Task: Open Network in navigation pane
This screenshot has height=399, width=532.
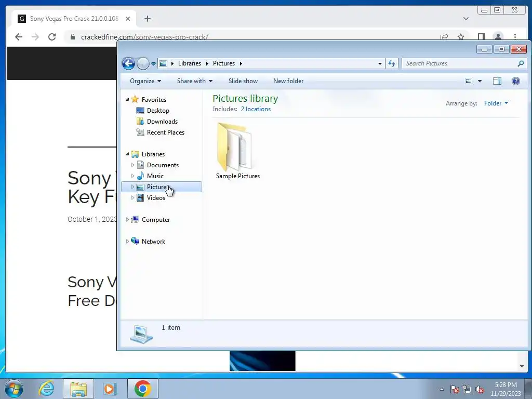Action: (153, 242)
